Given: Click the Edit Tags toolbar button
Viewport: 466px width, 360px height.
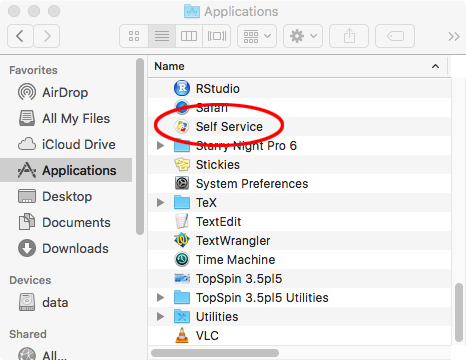Looking at the screenshot, I should click(395, 36).
